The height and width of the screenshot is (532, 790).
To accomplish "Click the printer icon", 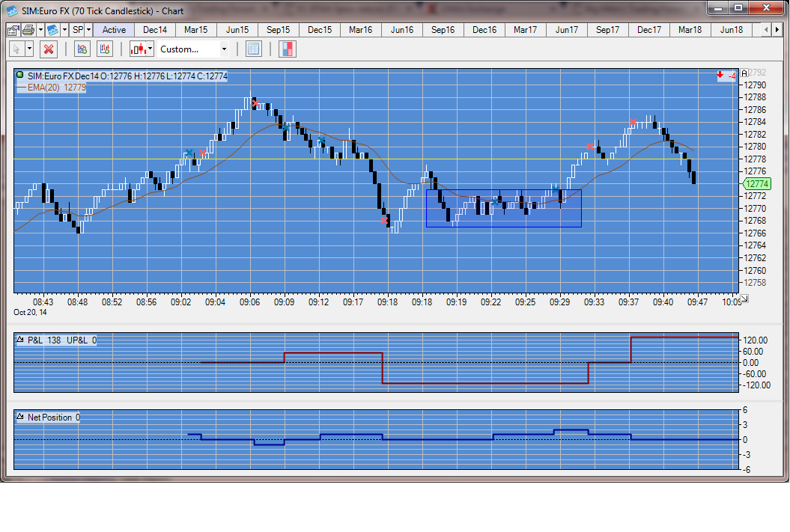I will [28, 30].
